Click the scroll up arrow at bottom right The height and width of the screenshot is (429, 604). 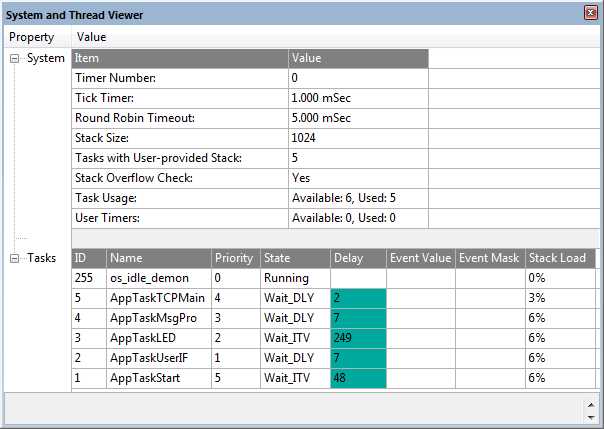pyautogui.click(x=591, y=405)
